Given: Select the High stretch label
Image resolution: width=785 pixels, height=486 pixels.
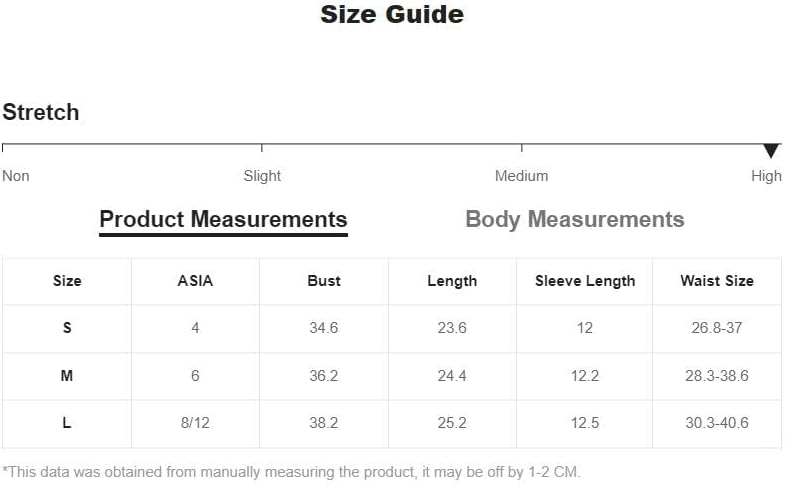Looking at the screenshot, I should (766, 176).
